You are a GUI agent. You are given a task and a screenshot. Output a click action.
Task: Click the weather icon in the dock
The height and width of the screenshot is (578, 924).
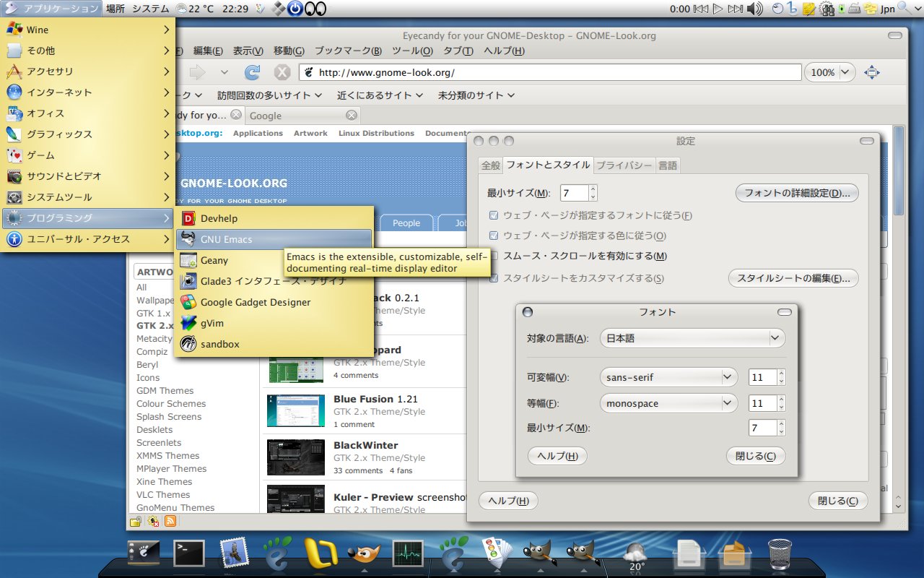pos(637,555)
